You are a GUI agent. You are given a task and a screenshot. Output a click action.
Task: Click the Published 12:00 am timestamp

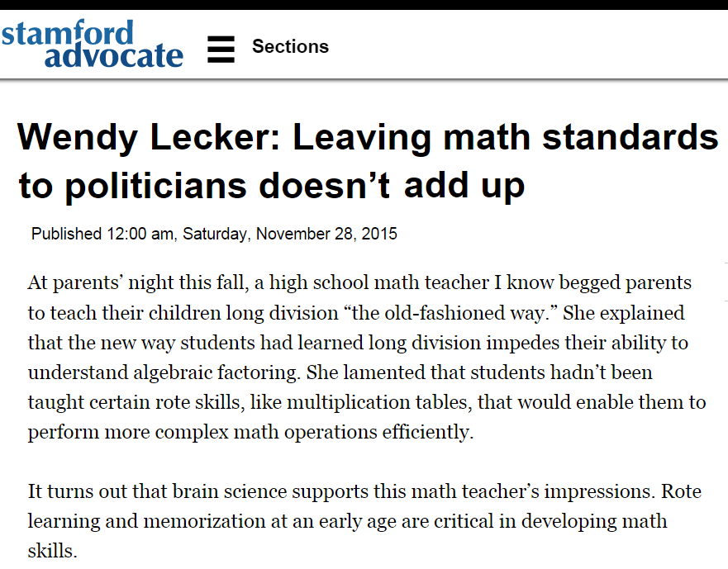[x=214, y=234]
